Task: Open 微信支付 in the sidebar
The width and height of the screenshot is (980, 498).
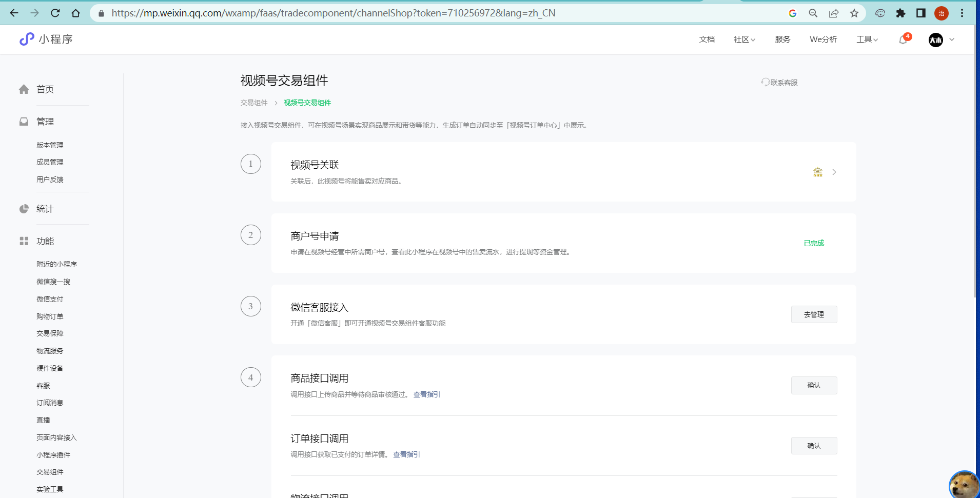Action: tap(50, 299)
